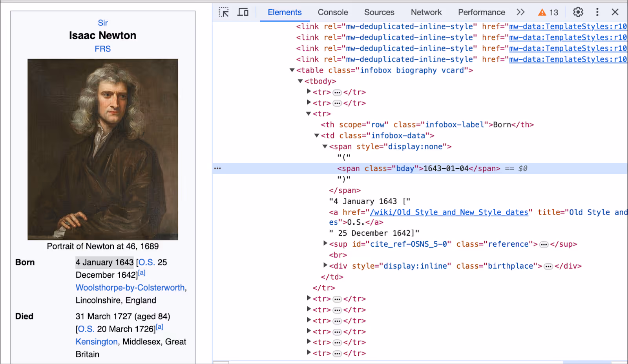This screenshot has width=628, height=364.
Task: Click the FRS link in infobox
Action: 103,49
